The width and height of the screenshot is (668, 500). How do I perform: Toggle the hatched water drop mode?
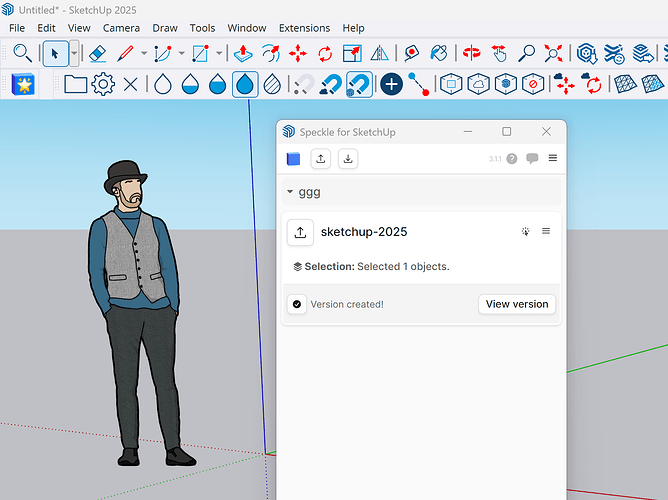coord(272,84)
